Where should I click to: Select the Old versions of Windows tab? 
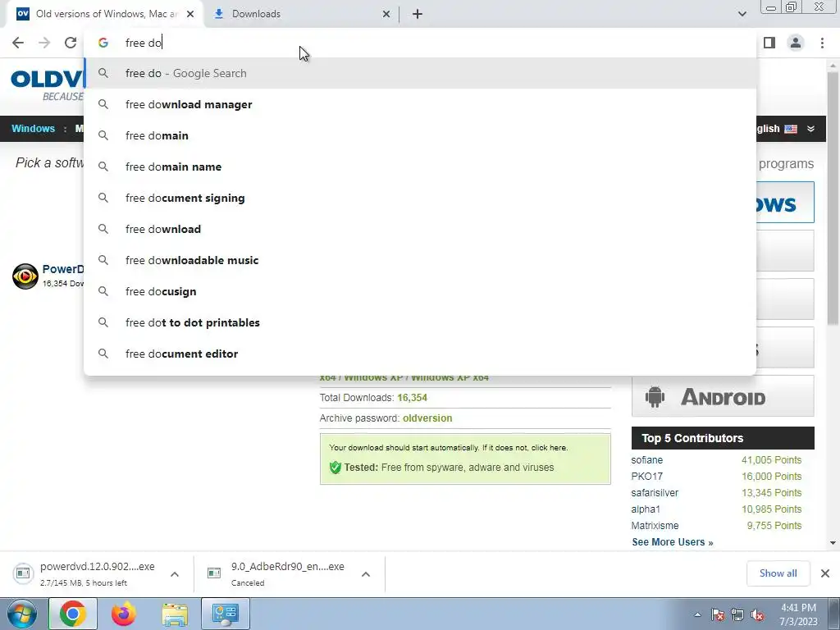pyautogui.click(x=104, y=14)
